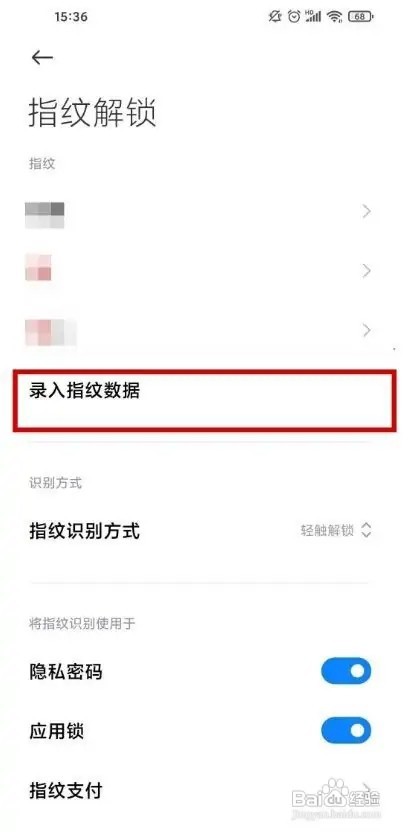Image resolution: width=409 pixels, height=832 pixels.
Task: Tap the battery level icon
Action: tap(361, 17)
